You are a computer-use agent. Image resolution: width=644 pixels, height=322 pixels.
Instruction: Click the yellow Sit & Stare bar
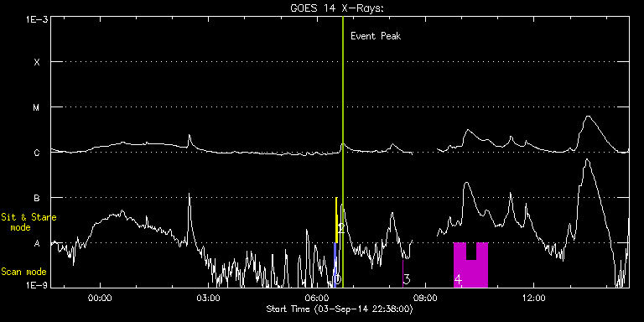pyautogui.click(x=336, y=220)
